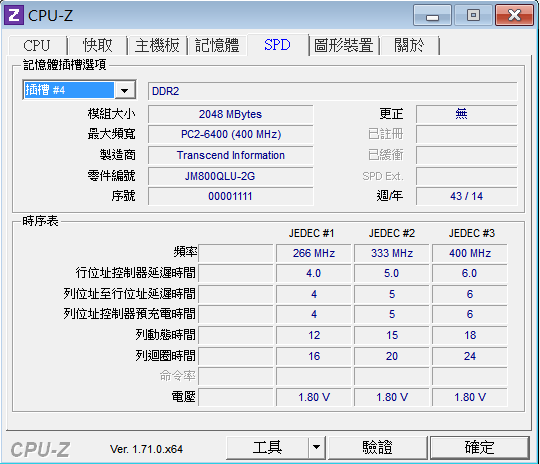Viewport: 540px width, 464px height.
Task: Click the 最大頻寬 label
Action: tap(111, 134)
